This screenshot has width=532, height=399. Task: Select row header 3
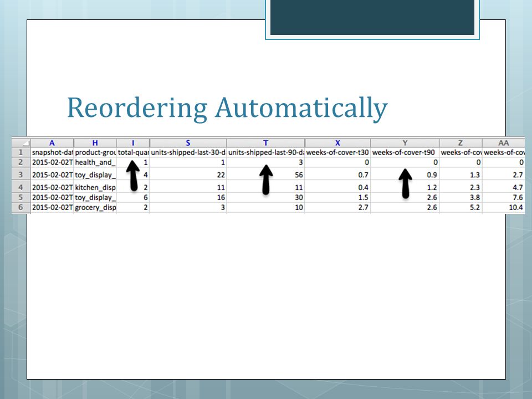pyautogui.click(x=21, y=175)
